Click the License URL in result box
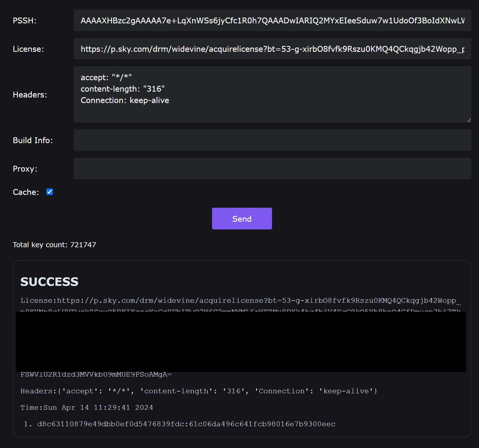The image size is (479, 448). coord(240,301)
